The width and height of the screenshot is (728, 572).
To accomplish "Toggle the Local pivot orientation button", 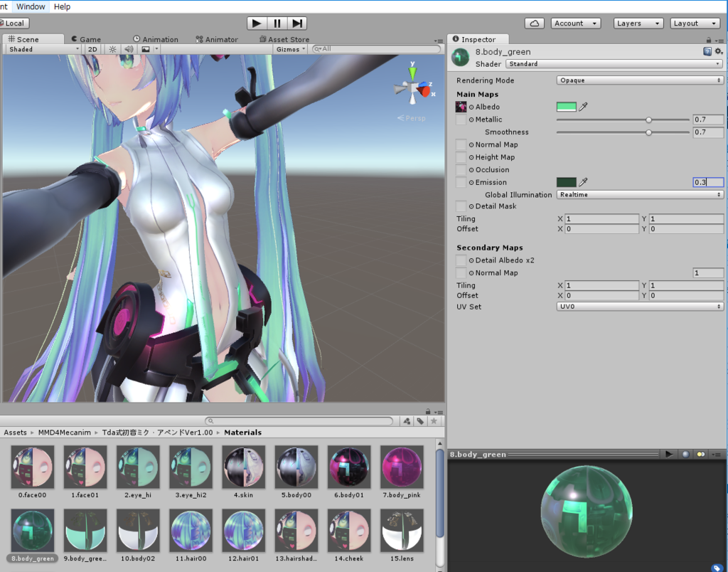I will 14,23.
